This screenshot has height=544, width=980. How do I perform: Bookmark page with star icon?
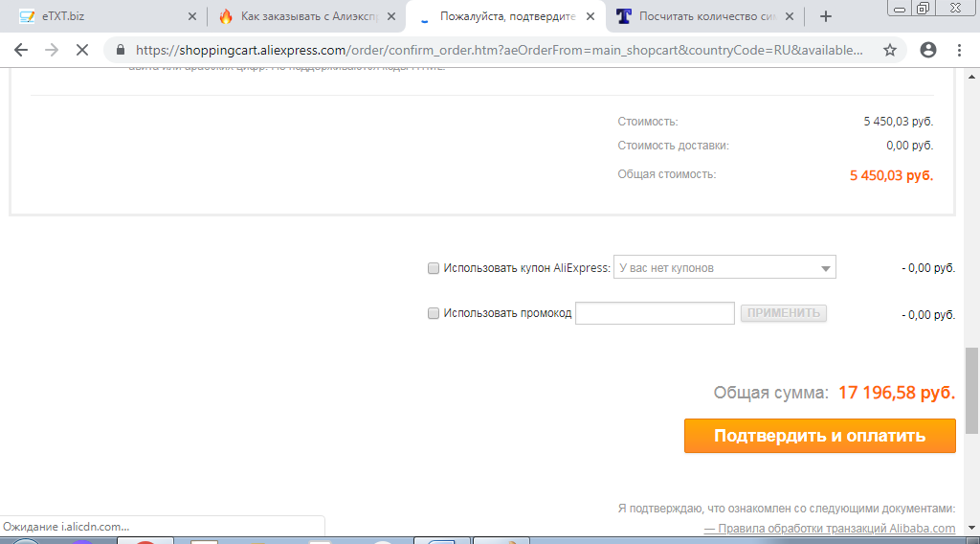click(890, 50)
